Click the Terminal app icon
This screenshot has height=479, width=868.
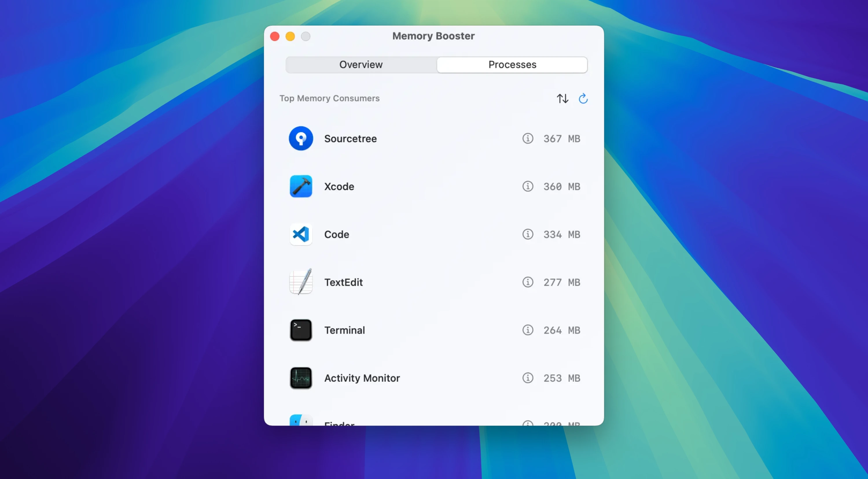(x=301, y=330)
